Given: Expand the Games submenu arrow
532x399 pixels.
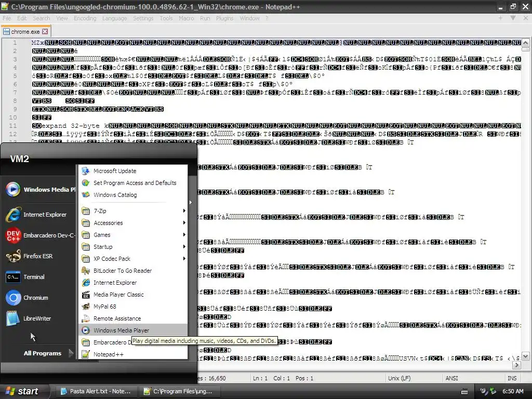Looking at the screenshot, I should pos(184,235).
